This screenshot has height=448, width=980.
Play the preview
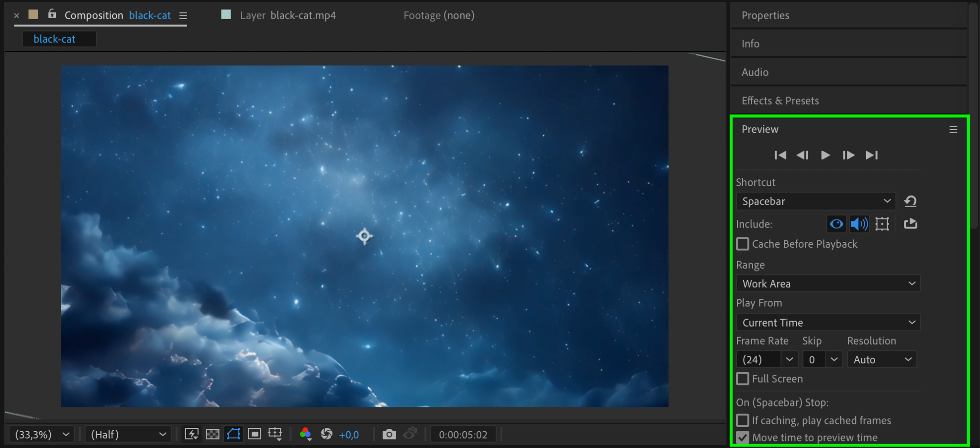[825, 155]
